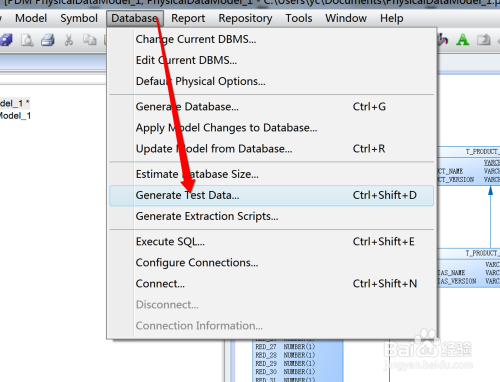
Task: Click the RED_29 NUMBER(1) column row
Action: pyautogui.click(x=285, y=363)
